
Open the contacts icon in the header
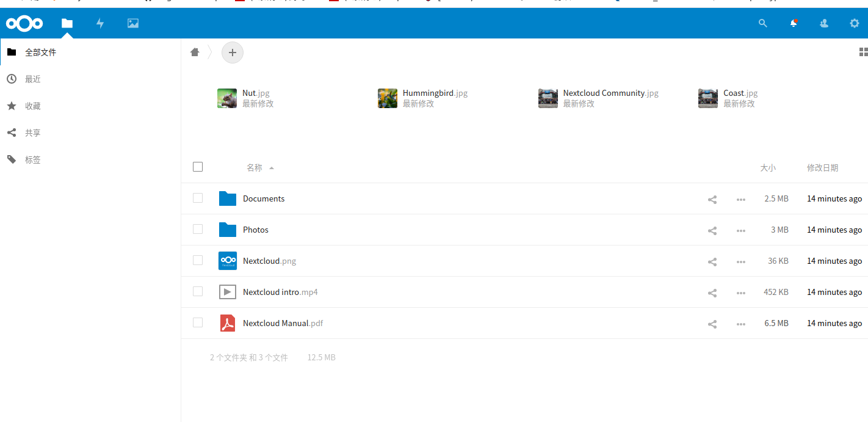(824, 23)
